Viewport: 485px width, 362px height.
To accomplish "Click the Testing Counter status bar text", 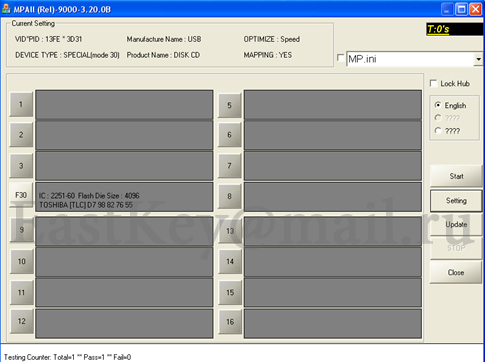I will pos(67,357).
